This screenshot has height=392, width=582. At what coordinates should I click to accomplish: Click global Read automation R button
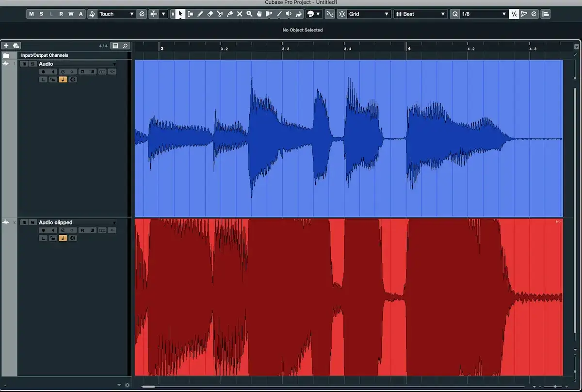pos(61,14)
